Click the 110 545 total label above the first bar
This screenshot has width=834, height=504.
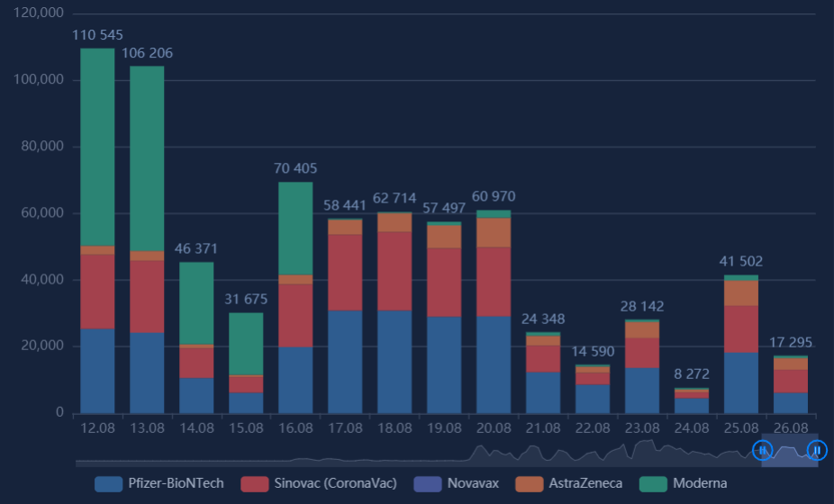tap(97, 35)
